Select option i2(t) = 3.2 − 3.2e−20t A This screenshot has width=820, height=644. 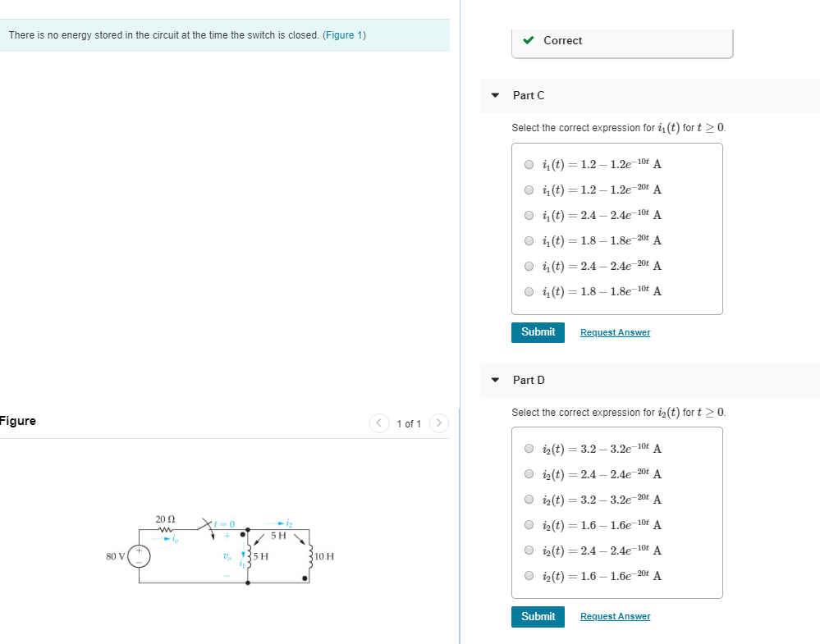pos(529,500)
